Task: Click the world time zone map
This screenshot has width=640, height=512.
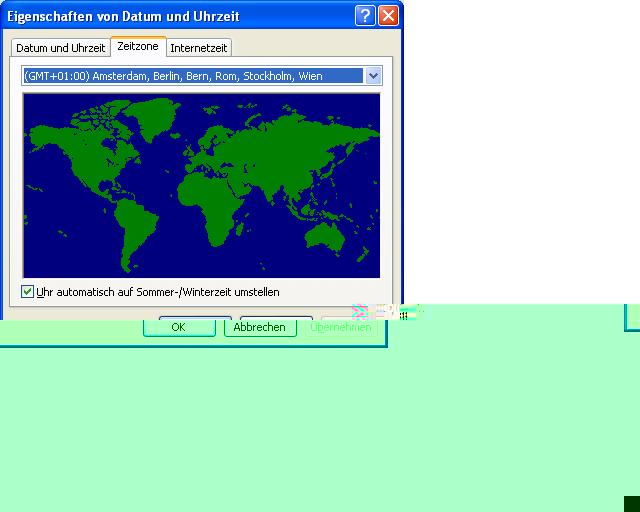Action: 202,186
